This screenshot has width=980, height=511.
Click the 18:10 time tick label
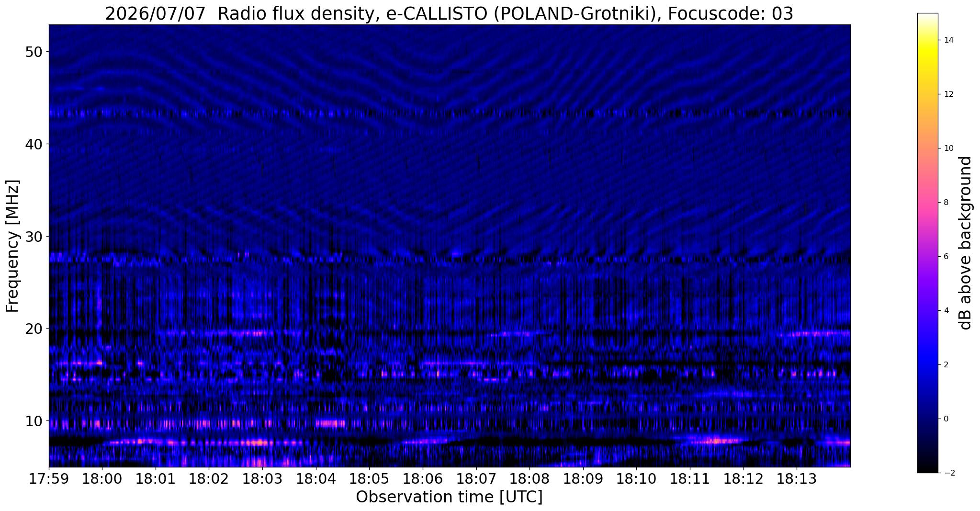click(636, 478)
